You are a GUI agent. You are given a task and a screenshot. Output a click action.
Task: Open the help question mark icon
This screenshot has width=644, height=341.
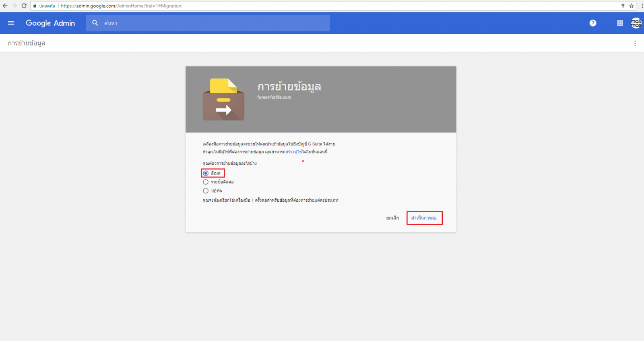pos(593,23)
